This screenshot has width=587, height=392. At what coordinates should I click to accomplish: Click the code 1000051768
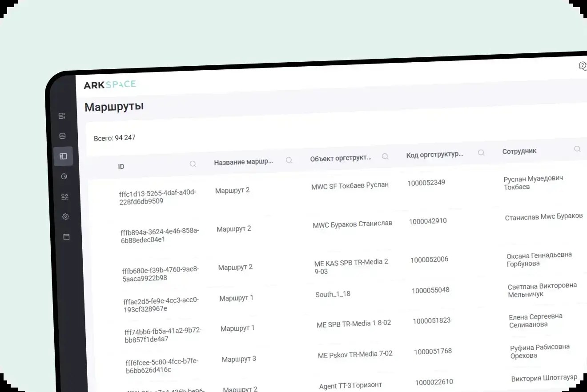[x=433, y=351]
